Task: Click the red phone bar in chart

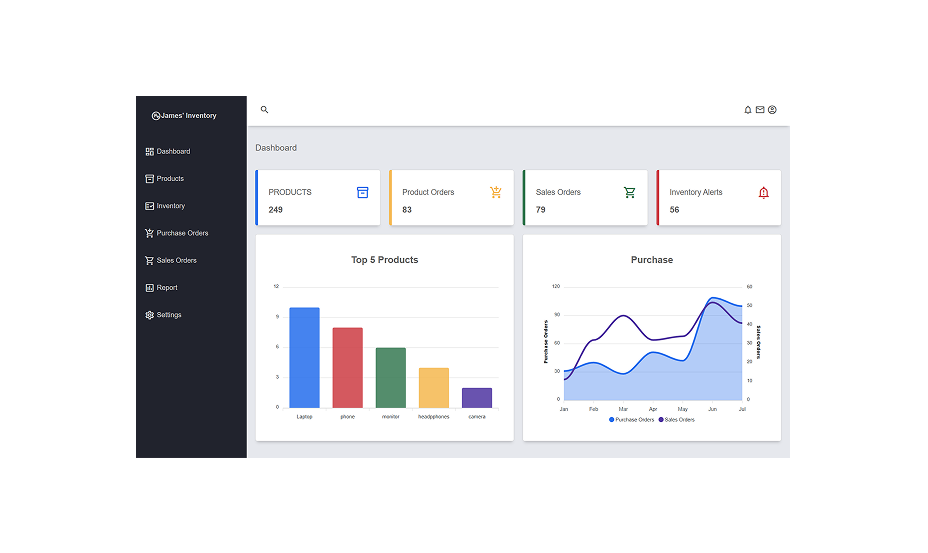Action: [347, 368]
